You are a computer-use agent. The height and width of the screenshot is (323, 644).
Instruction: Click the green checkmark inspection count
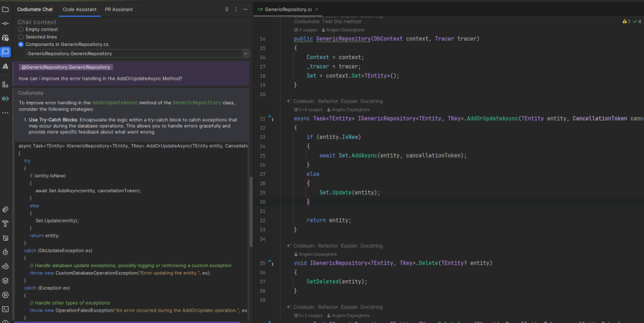637,21
